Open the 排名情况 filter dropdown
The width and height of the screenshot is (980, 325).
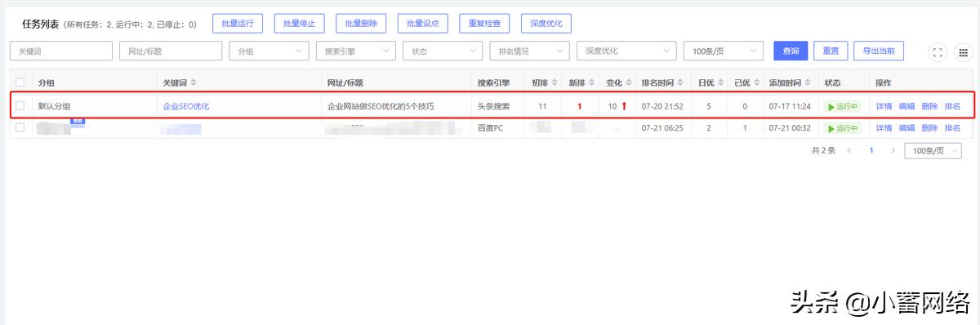tap(529, 51)
